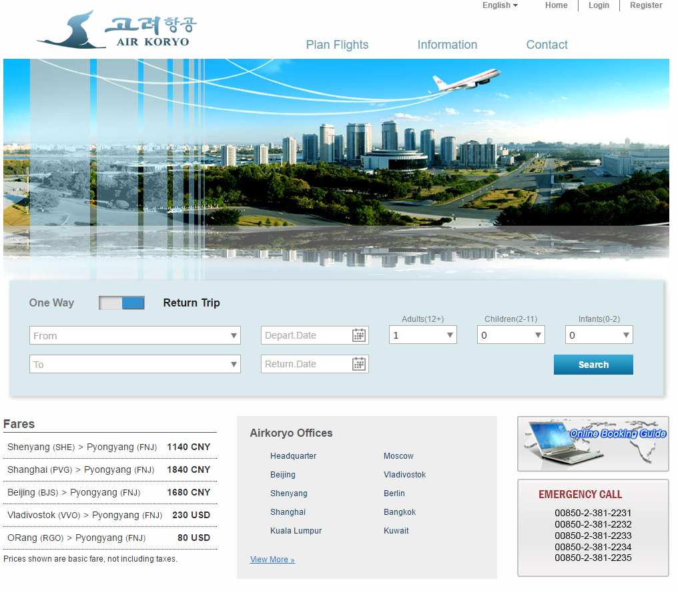
Task: Select the Shanghai (PVG) to Pyongyang fare row
Action: pyautogui.click(x=110, y=469)
